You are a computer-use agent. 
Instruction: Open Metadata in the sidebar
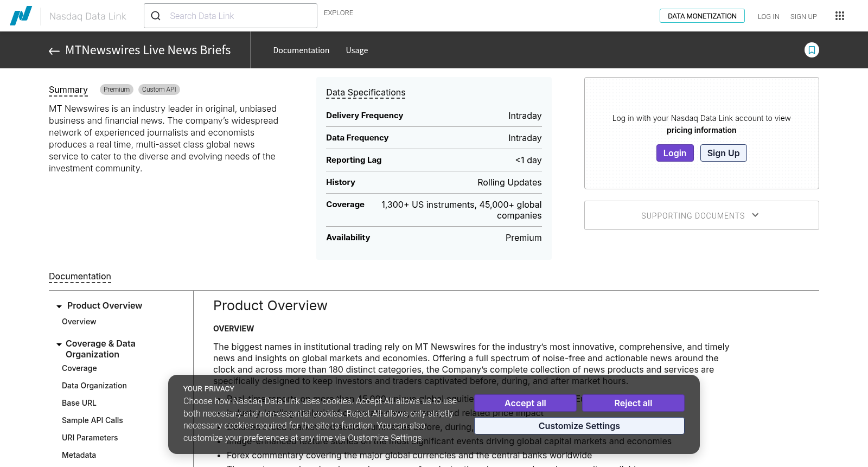(79, 455)
